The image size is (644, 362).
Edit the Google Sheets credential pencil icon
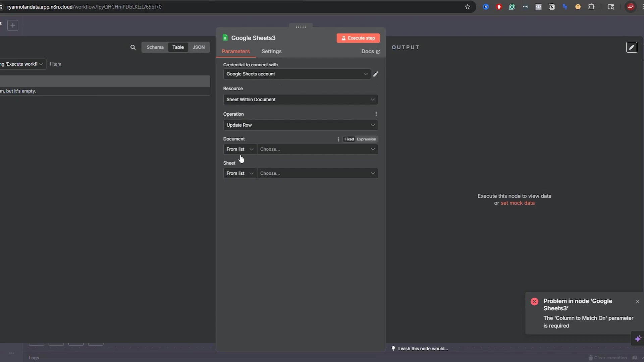(376, 74)
